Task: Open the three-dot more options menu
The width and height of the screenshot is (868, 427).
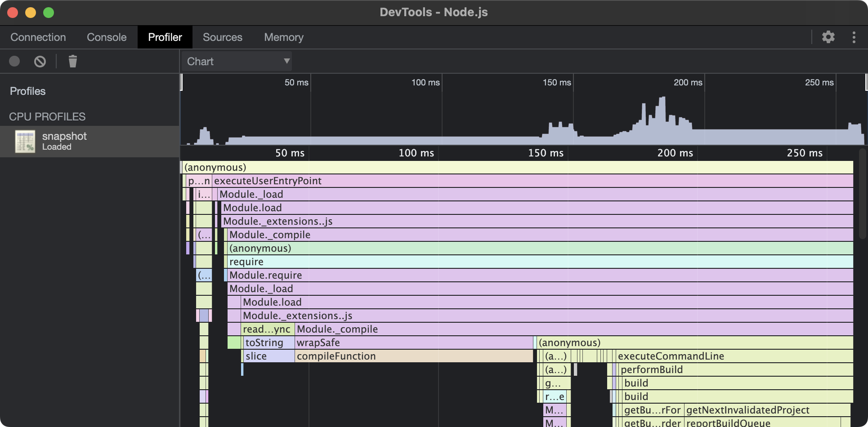Action: click(x=854, y=37)
